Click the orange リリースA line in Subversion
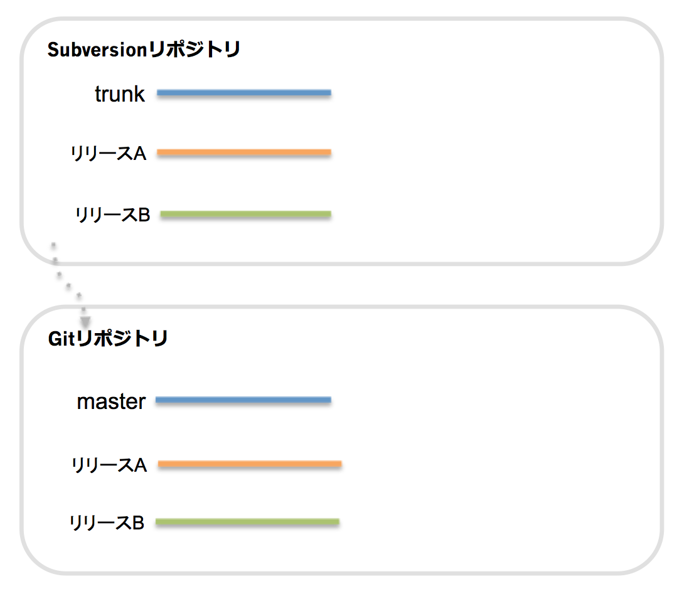The width and height of the screenshot is (699, 616). point(244,152)
